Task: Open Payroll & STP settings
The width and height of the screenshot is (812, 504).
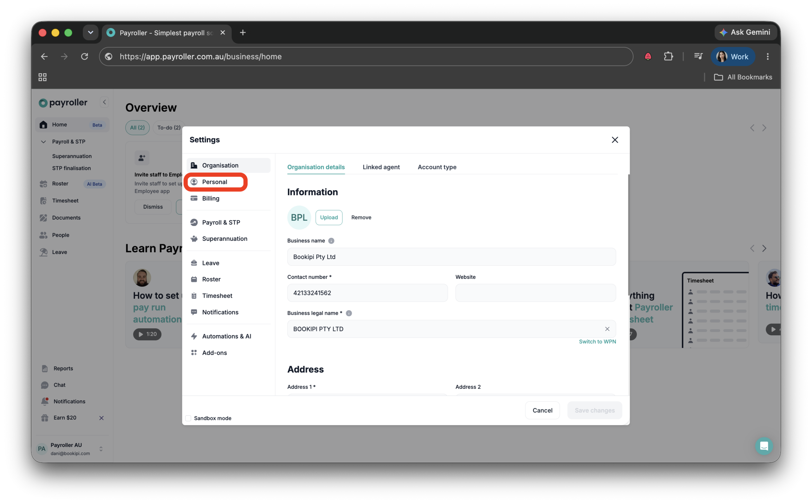Action: pyautogui.click(x=228, y=222)
